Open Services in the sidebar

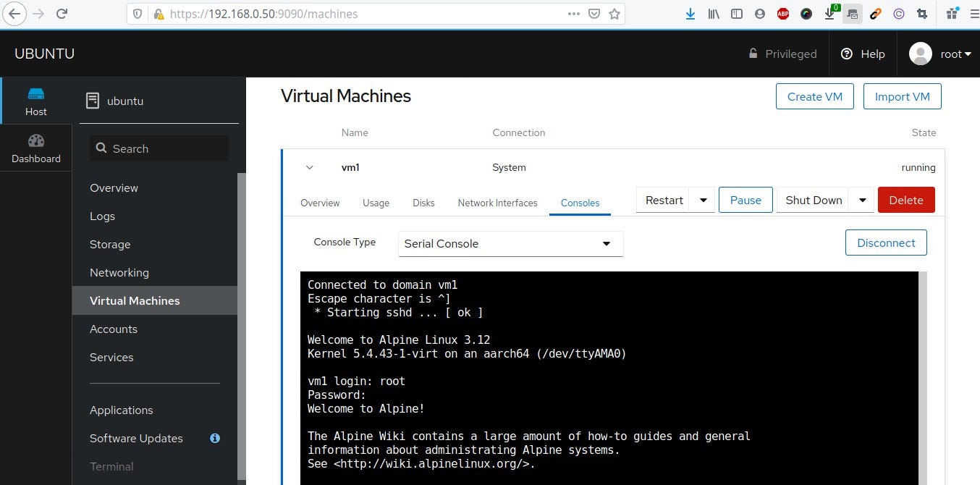point(111,357)
